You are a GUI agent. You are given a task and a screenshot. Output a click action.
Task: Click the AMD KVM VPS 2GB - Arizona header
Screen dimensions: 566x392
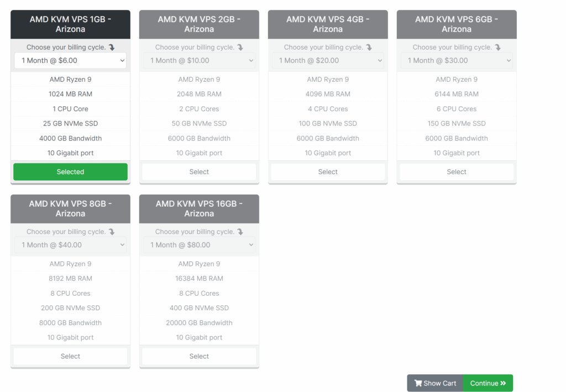(x=199, y=24)
